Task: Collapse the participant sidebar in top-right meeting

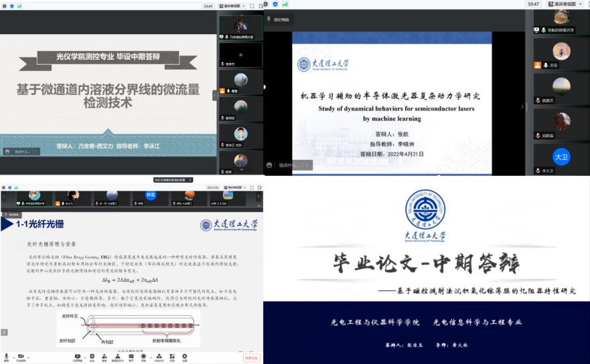Action: point(522,107)
